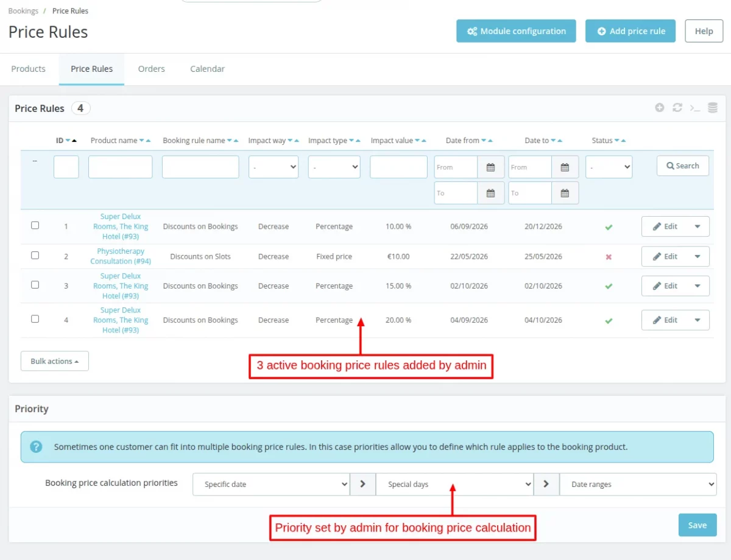The image size is (731, 560).
Task: Sort Impact value column descending
Action: (417, 141)
